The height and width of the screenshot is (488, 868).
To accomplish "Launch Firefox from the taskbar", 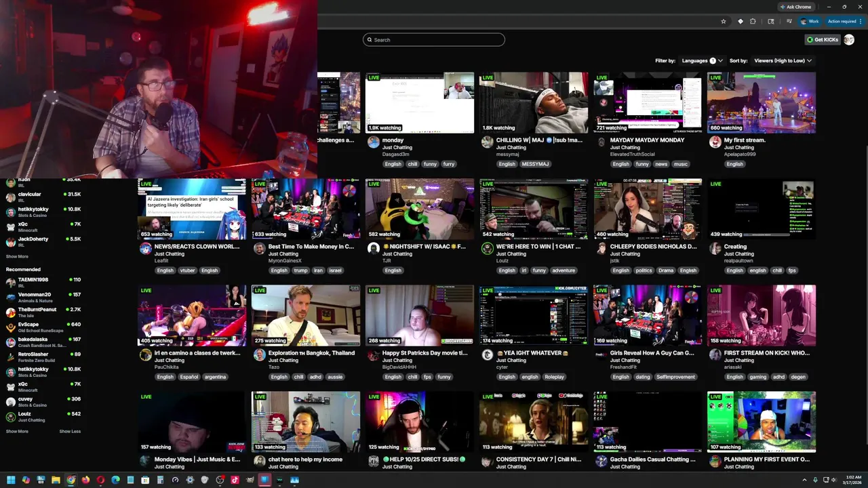I will click(x=85, y=480).
